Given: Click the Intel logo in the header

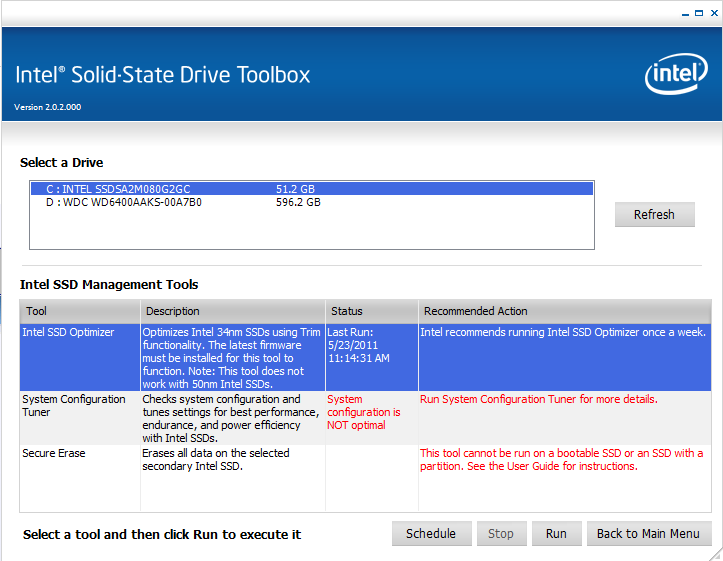Looking at the screenshot, I should click(676, 75).
